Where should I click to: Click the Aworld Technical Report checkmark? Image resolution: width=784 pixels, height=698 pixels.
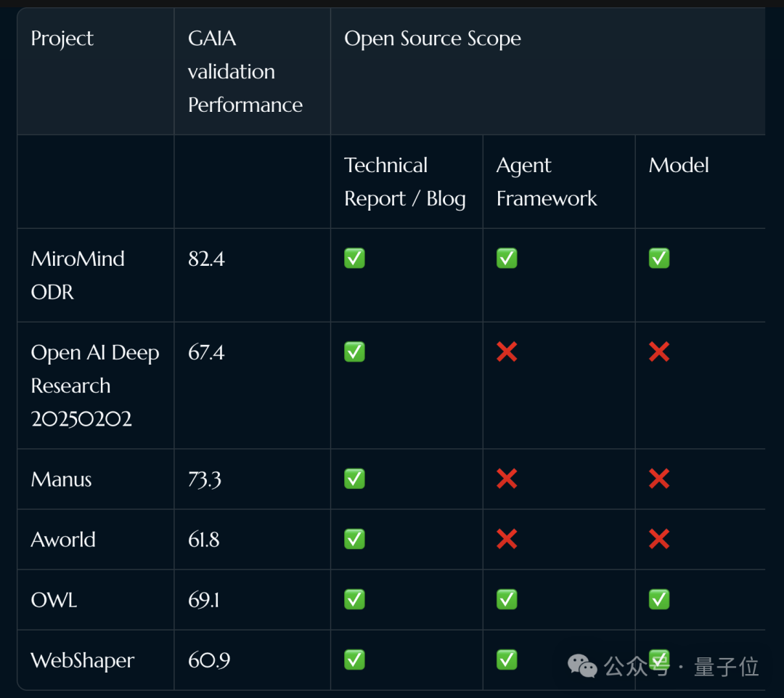click(354, 539)
